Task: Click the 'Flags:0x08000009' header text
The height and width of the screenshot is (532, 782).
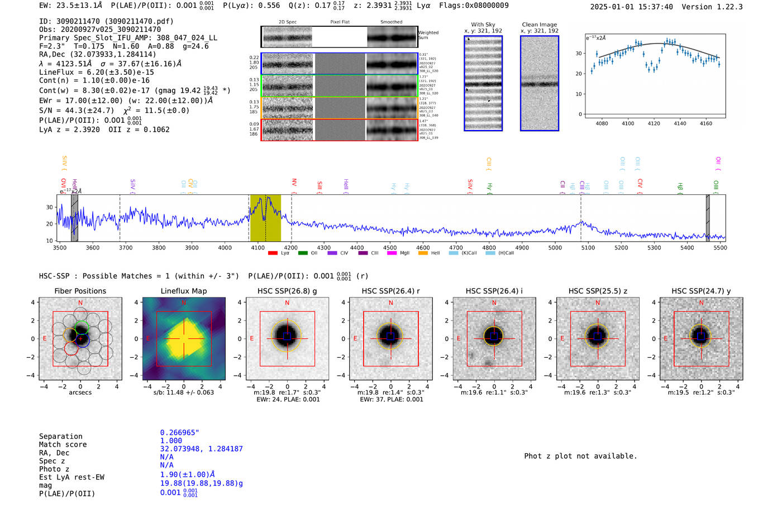Action: tap(474, 6)
